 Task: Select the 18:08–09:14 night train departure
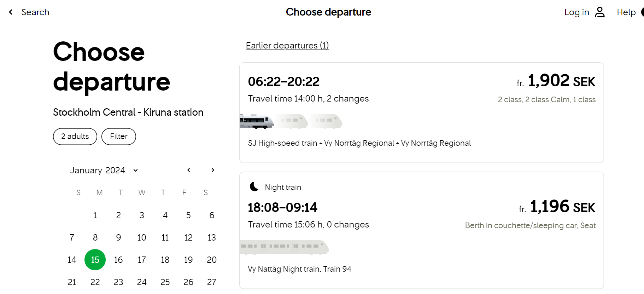click(x=422, y=230)
